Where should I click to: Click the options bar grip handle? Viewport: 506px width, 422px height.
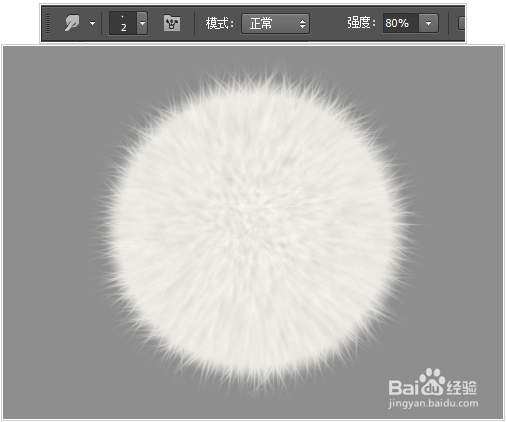coord(47,23)
